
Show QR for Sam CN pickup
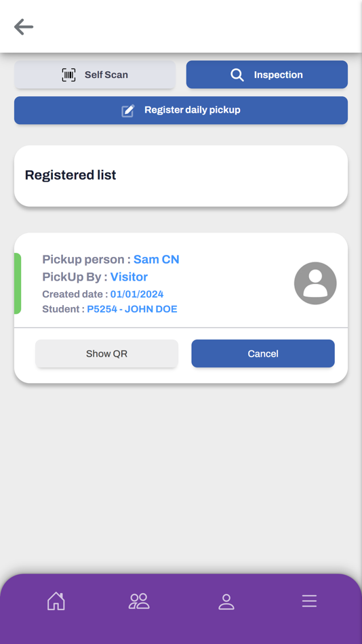tap(107, 354)
